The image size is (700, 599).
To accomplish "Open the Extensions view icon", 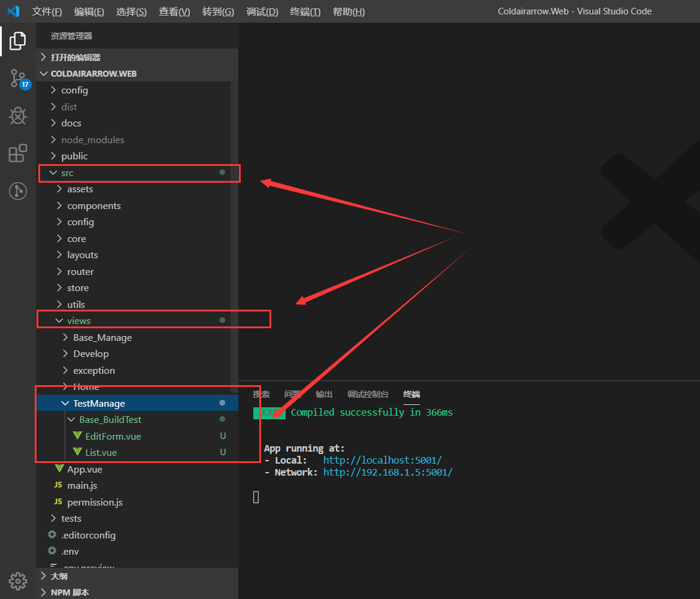I will (18, 153).
